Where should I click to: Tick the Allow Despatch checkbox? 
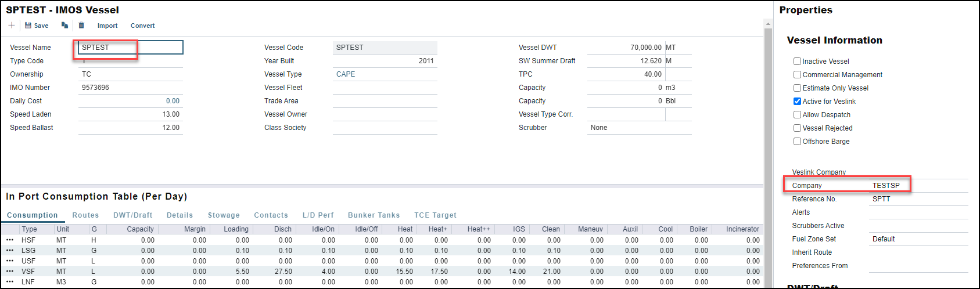point(797,115)
